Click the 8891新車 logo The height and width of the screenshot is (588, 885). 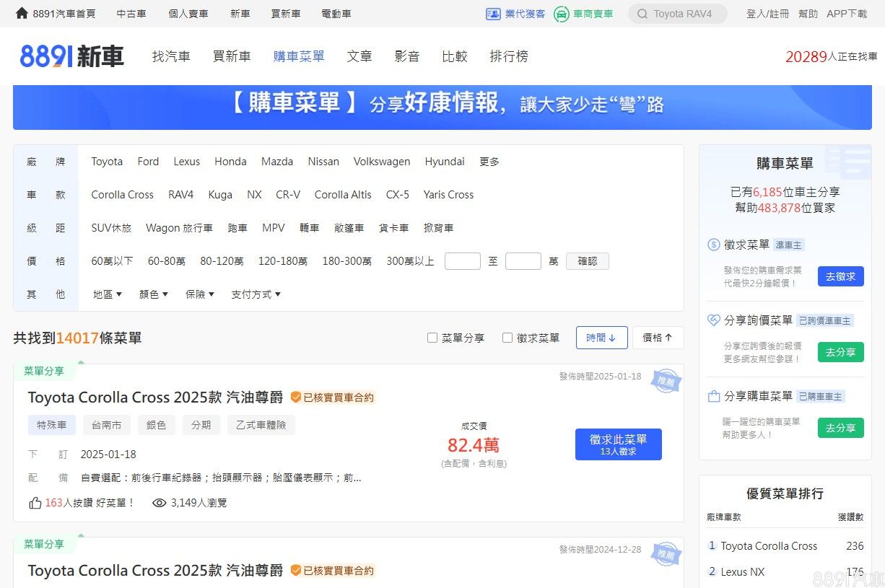[x=72, y=56]
